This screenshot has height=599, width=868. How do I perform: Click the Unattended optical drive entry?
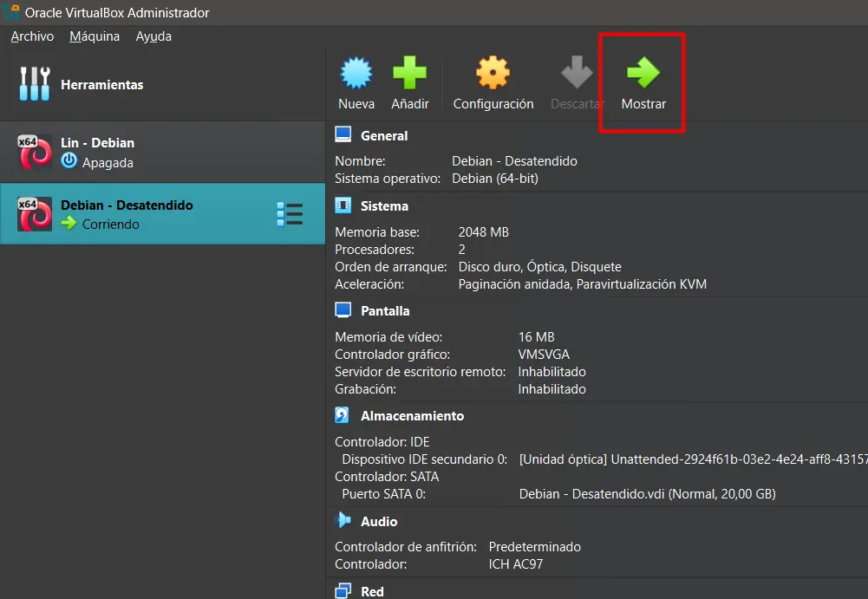(692, 459)
